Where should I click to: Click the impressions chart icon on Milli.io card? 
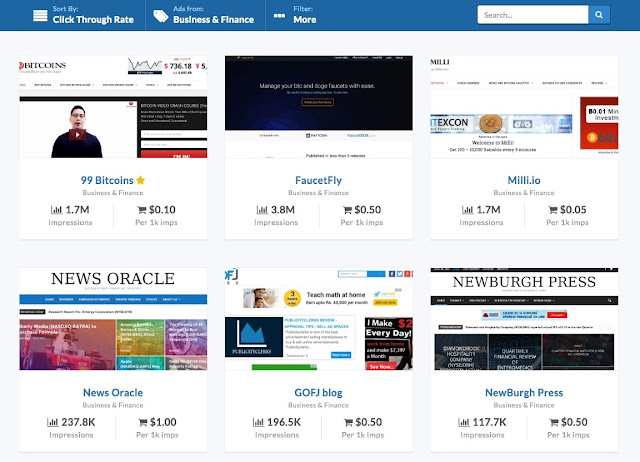[467, 210]
